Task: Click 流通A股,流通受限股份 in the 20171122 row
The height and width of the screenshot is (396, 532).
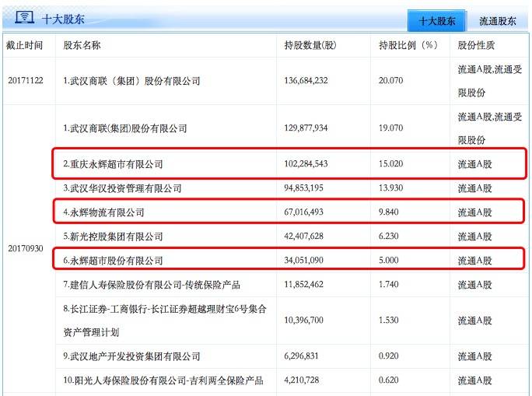Action: (x=489, y=81)
